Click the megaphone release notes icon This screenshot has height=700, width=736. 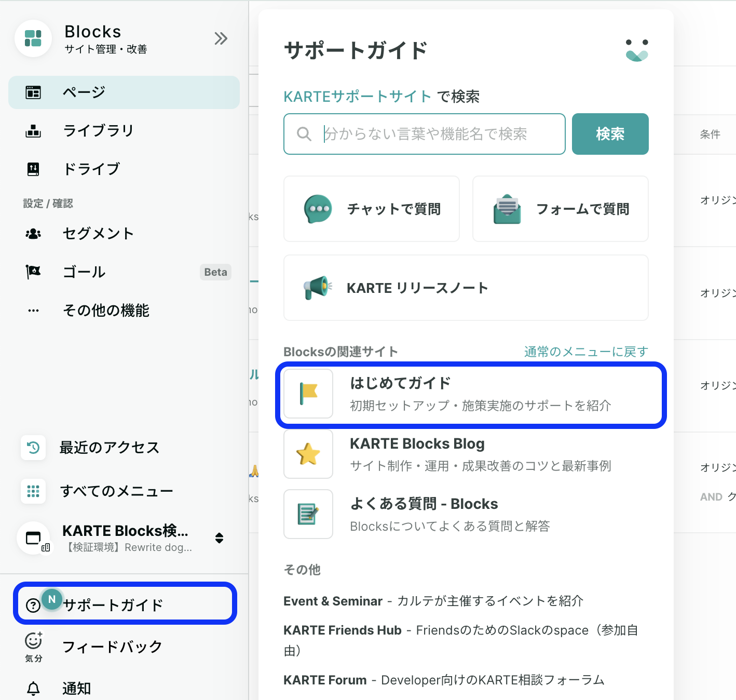coord(318,288)
